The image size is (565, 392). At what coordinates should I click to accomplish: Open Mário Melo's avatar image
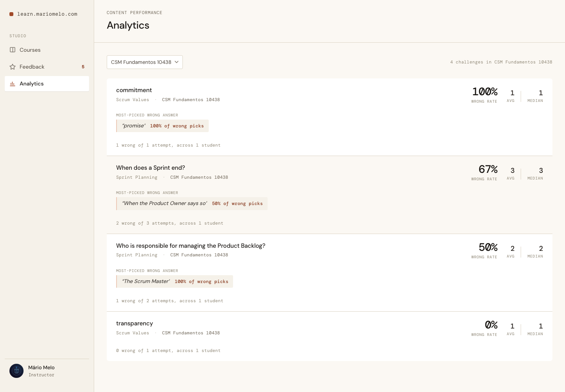click(16, 371)
